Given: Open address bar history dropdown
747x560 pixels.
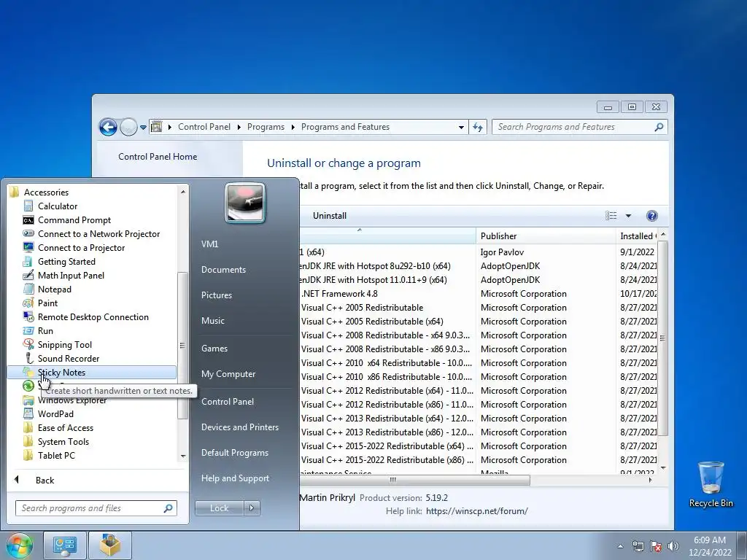Looking at the screenshot, I should point(461,127).
